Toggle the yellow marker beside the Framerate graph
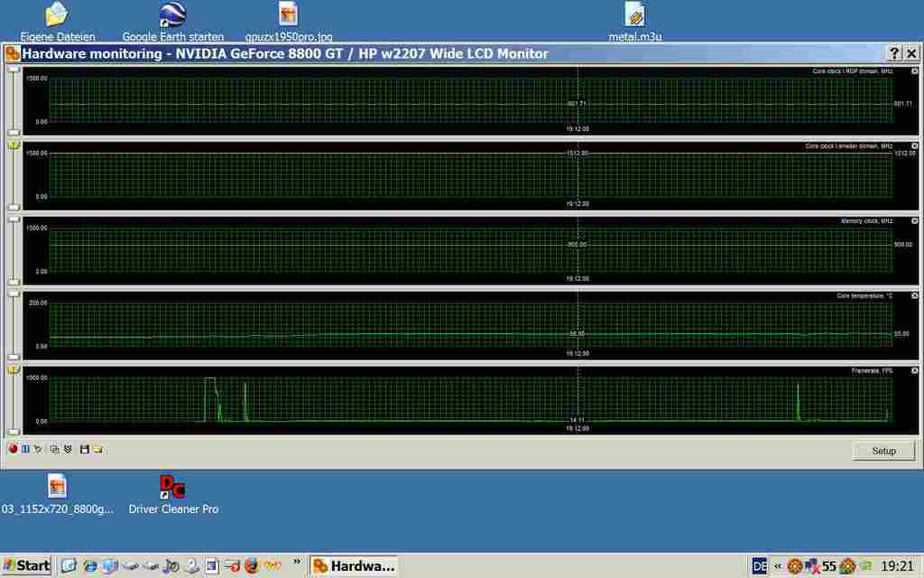The height and width of the screenshot is (578, 924). [x=14, y=369]
